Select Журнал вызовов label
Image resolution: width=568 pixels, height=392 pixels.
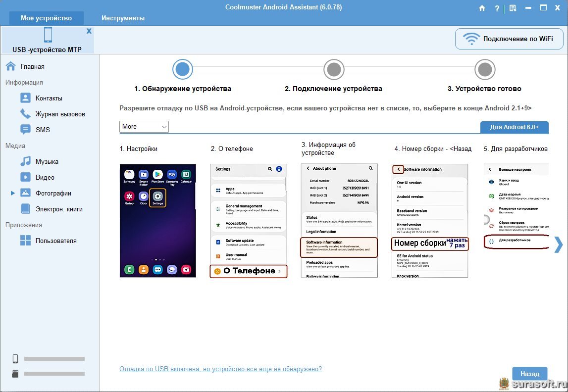60,114
